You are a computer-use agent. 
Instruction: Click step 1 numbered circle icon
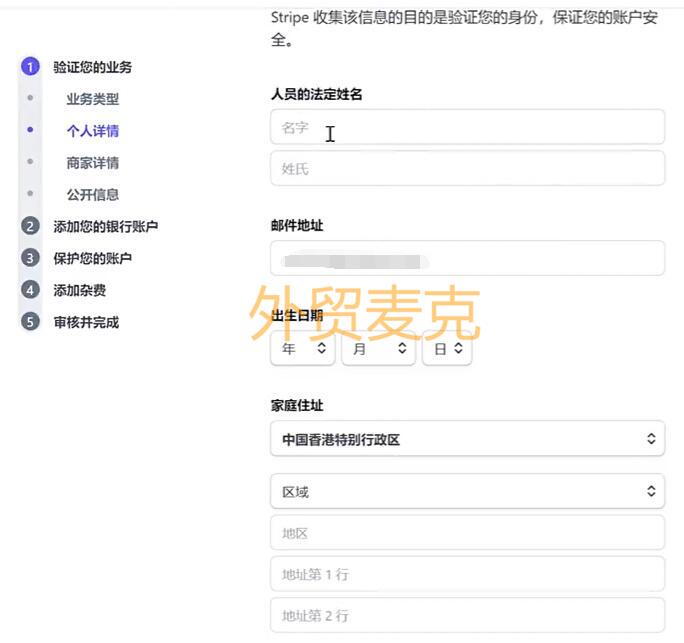click(30, 67)
